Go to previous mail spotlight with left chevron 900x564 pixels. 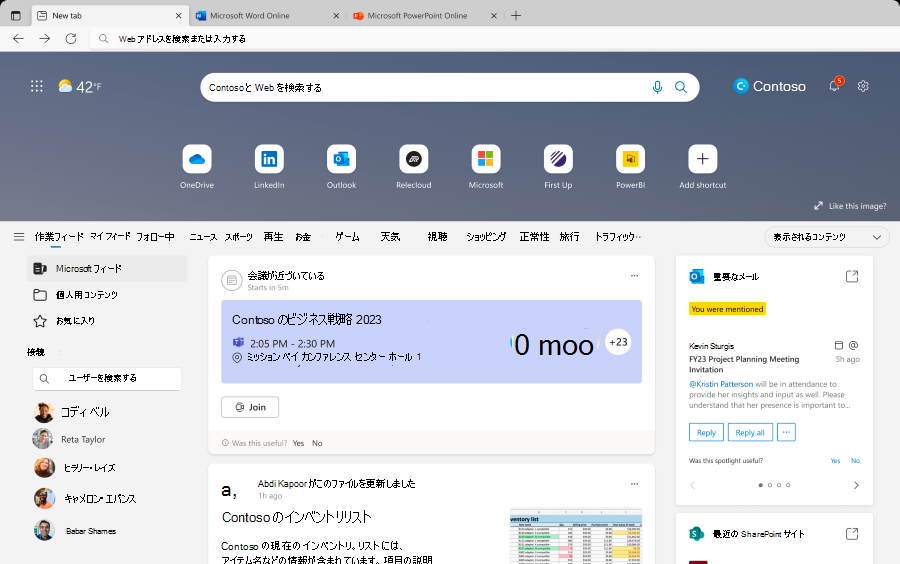coord(693,485)
